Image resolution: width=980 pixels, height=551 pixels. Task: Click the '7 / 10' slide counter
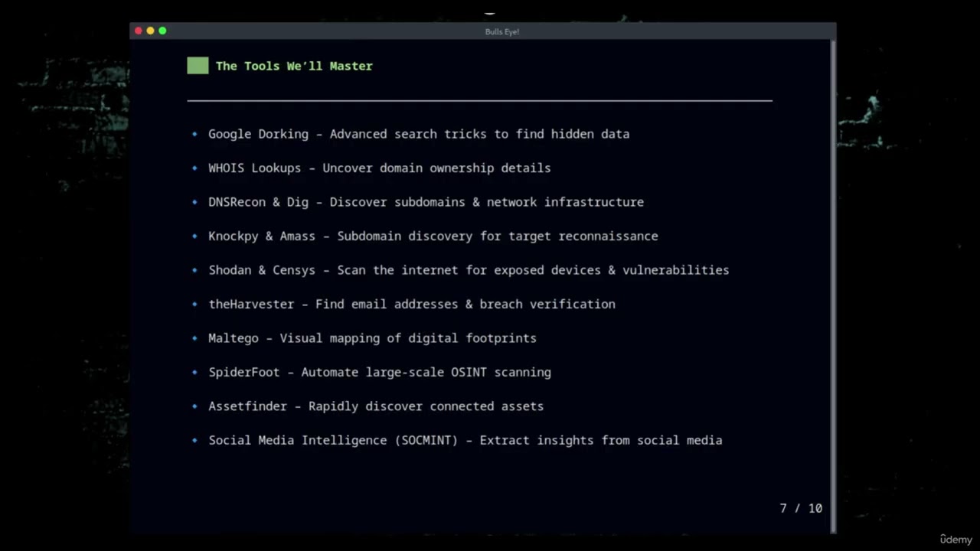click(x=801, y=508)
